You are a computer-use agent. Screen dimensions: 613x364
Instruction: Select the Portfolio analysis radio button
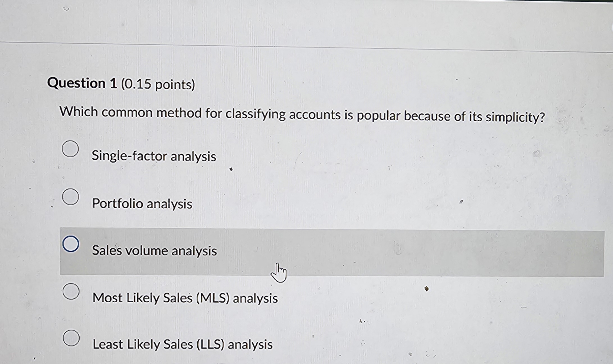point(70,197)
